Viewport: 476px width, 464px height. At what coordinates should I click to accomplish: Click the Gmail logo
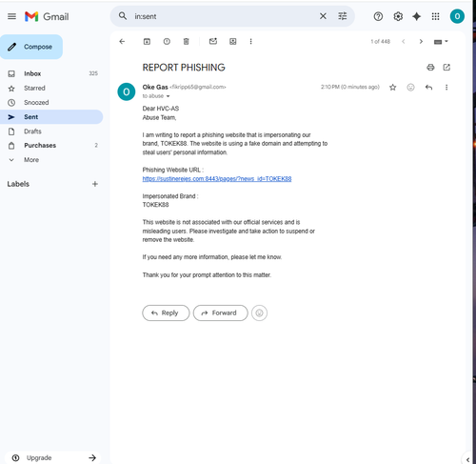[x=47, y=16]
